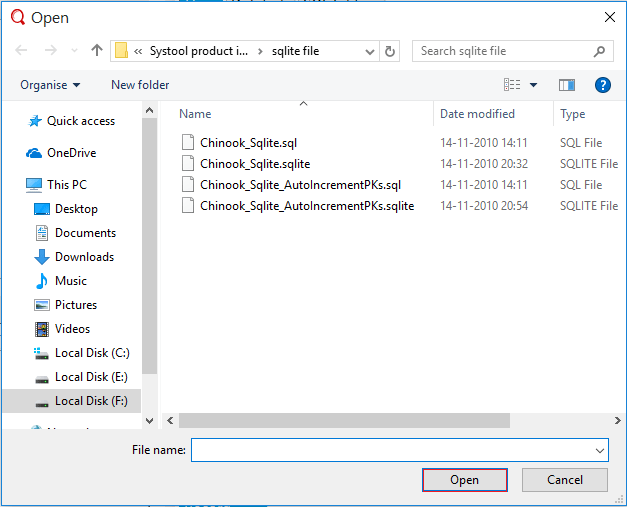Click navigation pane scroll down arrow
The image size is (627, 507).
tap(150, 421)
